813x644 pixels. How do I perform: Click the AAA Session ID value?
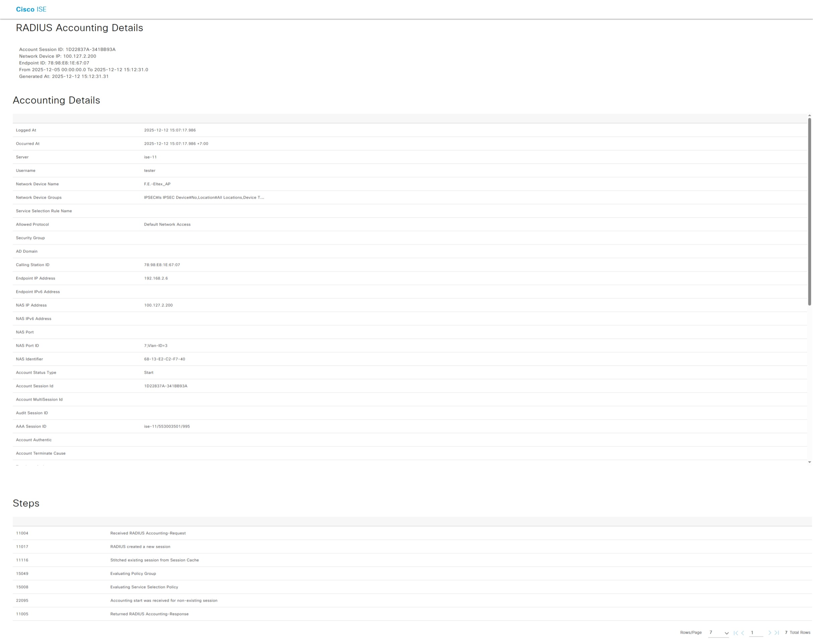tap(167, 426)
